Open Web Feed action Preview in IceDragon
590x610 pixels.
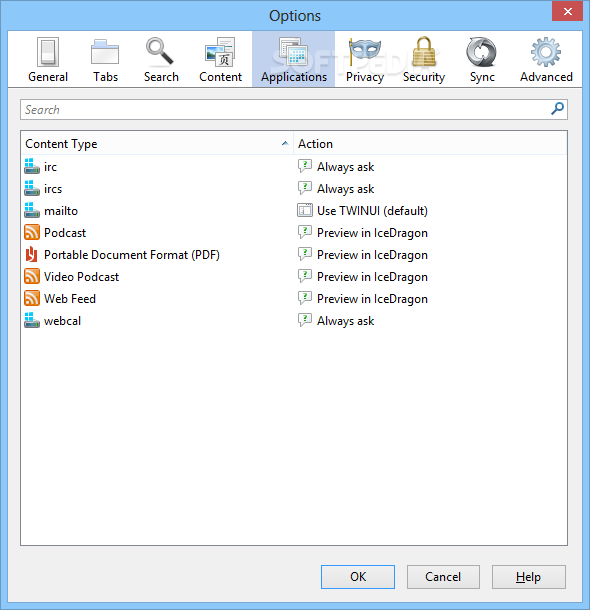click(372, 299)
